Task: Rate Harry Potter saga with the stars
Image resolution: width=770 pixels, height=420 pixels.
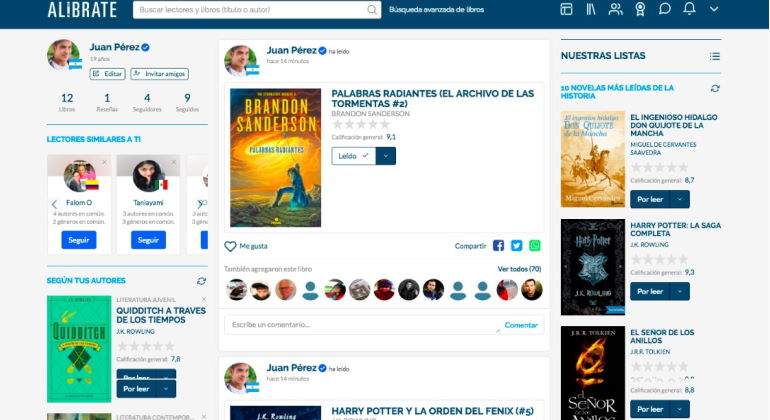Action: click(x=660, y=259)
